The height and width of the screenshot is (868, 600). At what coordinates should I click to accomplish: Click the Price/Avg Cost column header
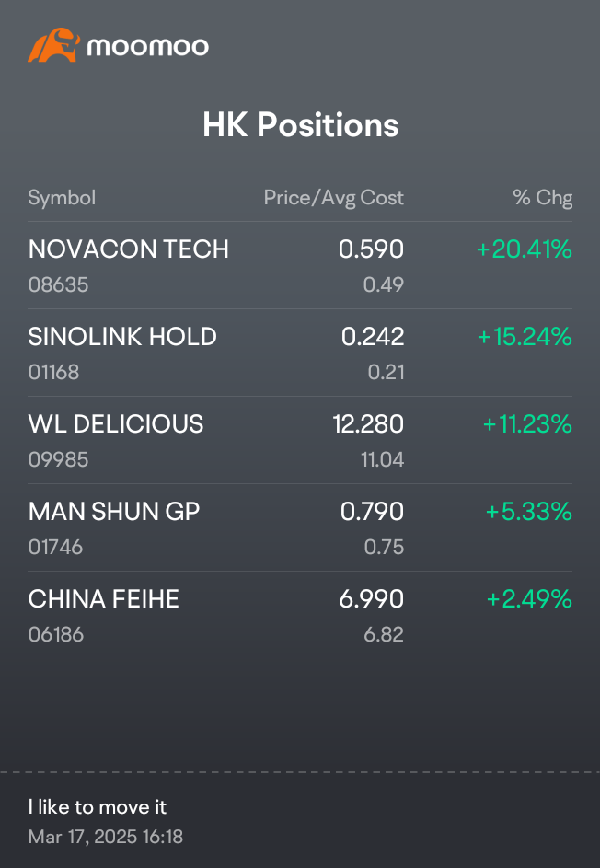[334, 198]
